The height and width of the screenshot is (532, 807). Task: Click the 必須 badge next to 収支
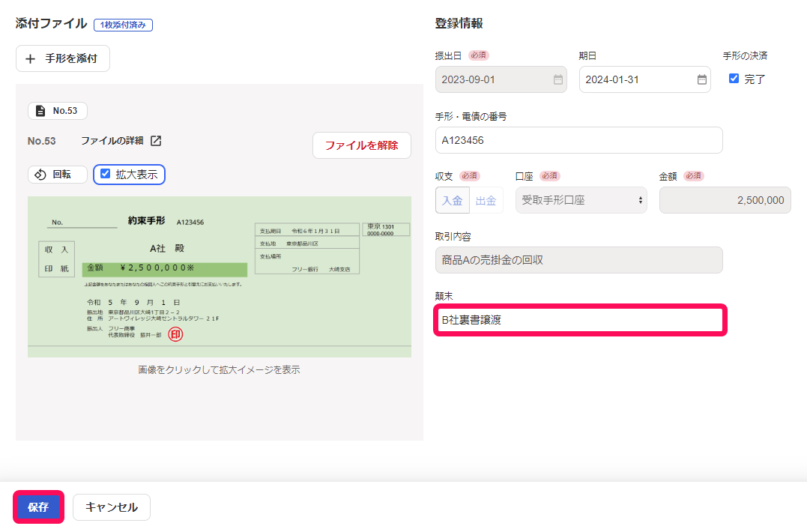click(469, 176)
